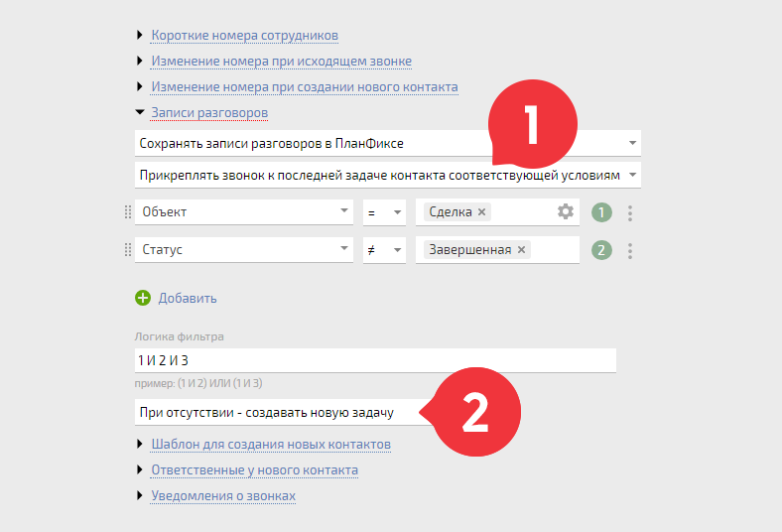This screenshot has width=782, height=532.
Task: Expand Шаблон для создания новых контактов triangle
Action: [x=140, y=444]
